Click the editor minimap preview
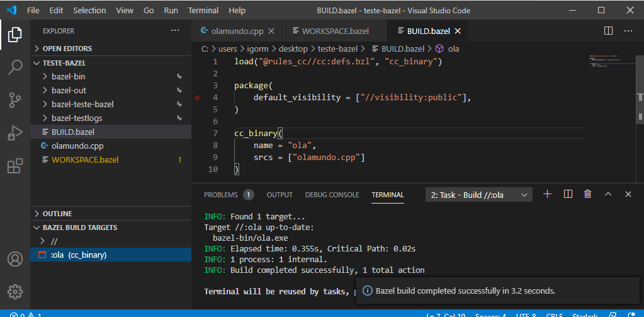644x317 pixels. (612, 62)
